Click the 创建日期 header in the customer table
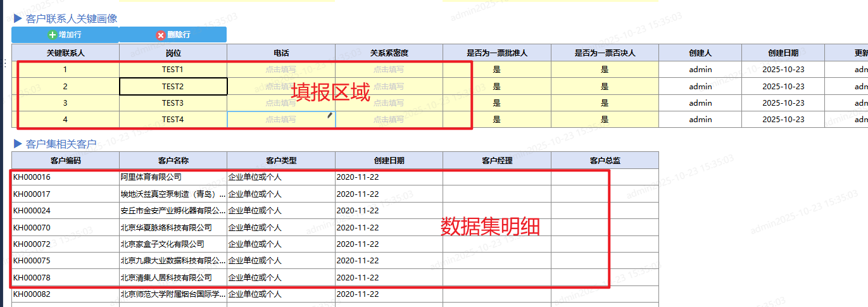 pyautogui.click(x=389, y=160)
